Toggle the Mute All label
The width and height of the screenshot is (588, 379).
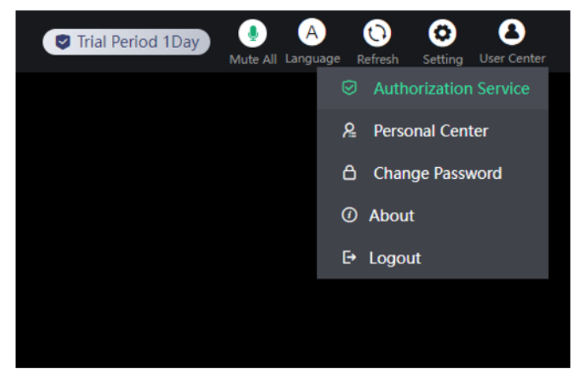[x=253, y=59]
